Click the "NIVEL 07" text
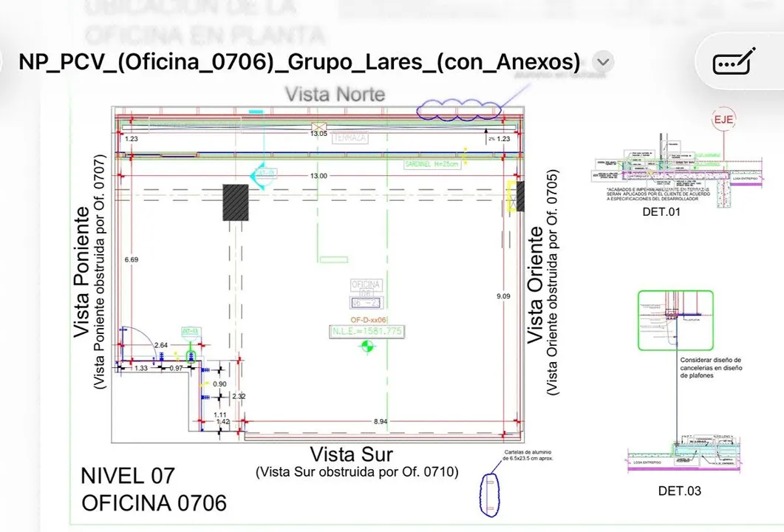This screenshot has height=532, width=784. [x=128, y=476]
